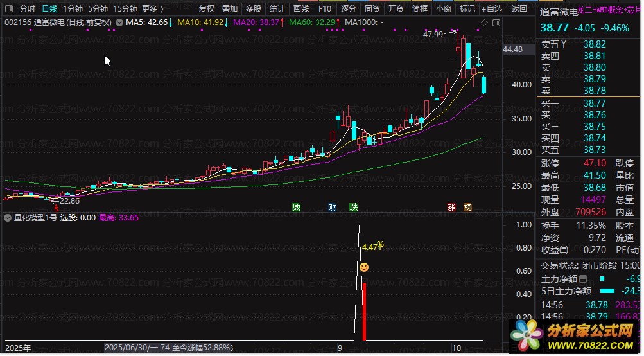
Task: Click the 买一 bid price 38.77
Action: point(595,103)
